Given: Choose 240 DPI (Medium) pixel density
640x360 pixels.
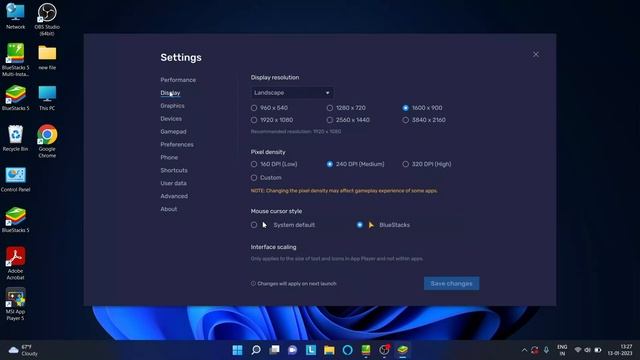Looking at the screenshot, I should 356,164.
